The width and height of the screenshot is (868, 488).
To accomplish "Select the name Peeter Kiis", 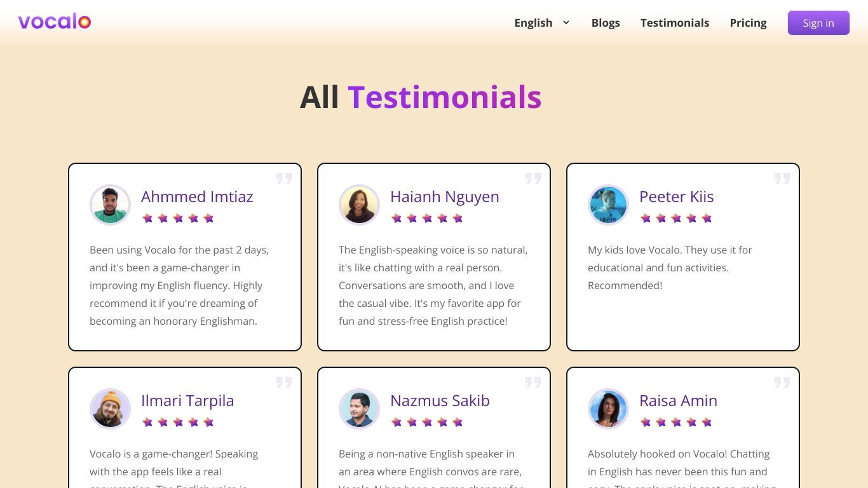I will [x=677, y=196].
